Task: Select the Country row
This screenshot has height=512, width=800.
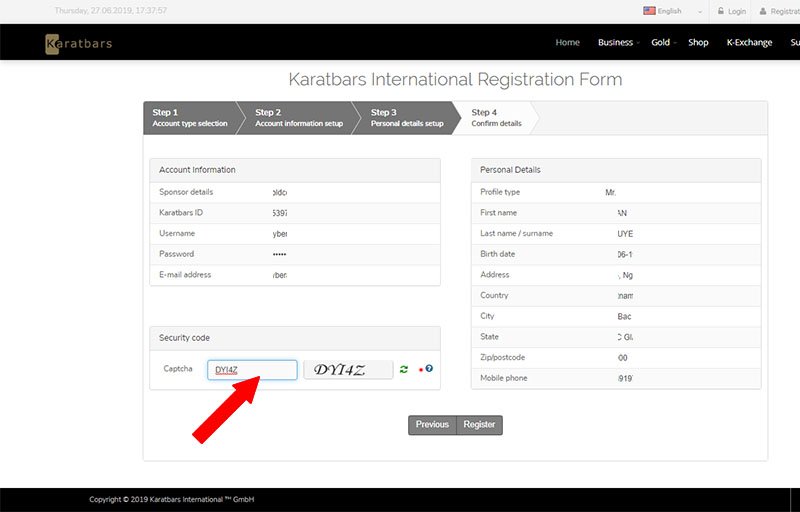Action: click(616, 296)
